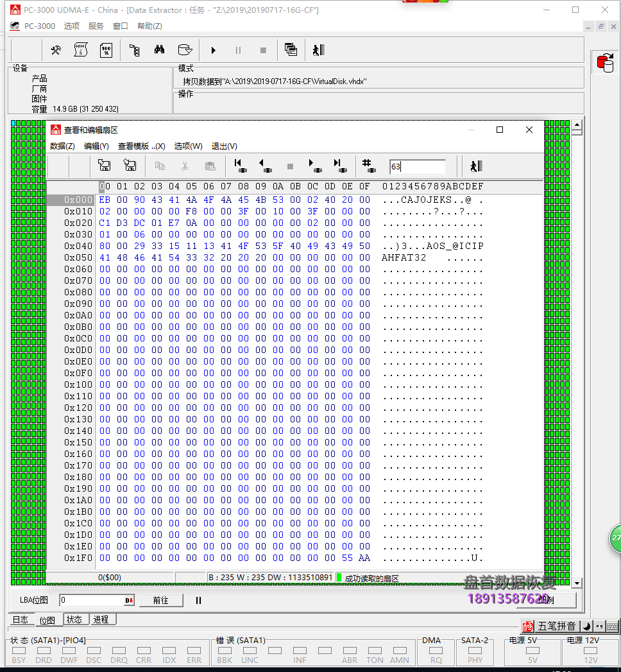
Task: Jump to the first sector
Action: coord(240,166)
